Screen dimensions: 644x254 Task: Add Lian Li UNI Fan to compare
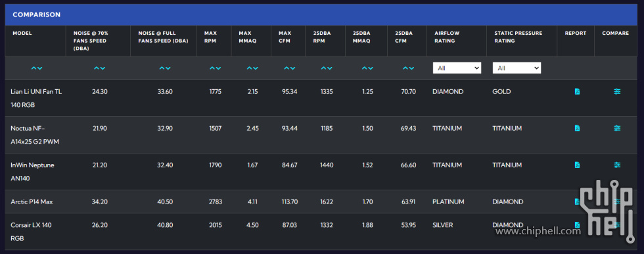(x=617, y=91)
